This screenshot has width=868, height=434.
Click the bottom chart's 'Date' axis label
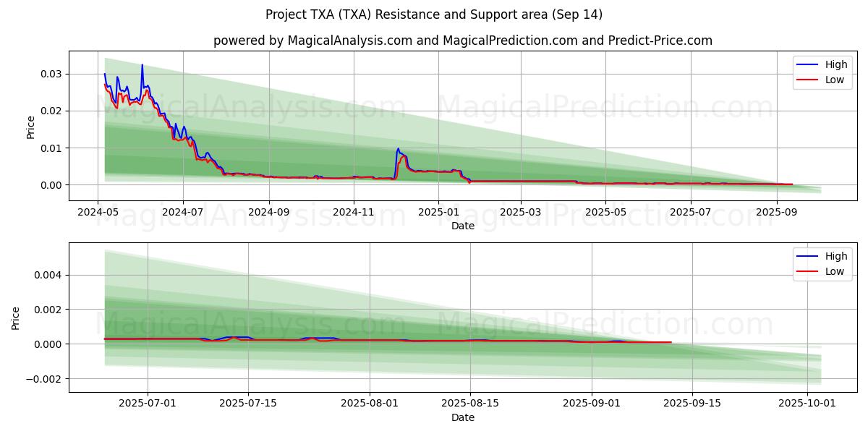(x=463, y=417)
